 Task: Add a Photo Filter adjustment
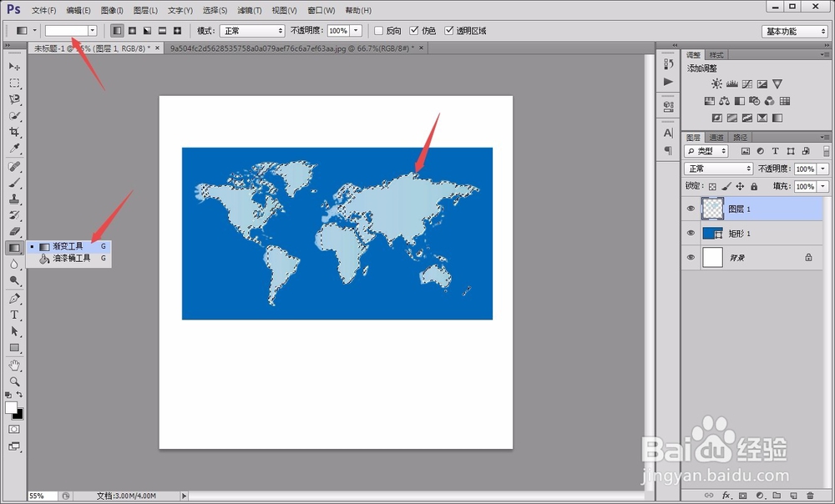point(755,101)
